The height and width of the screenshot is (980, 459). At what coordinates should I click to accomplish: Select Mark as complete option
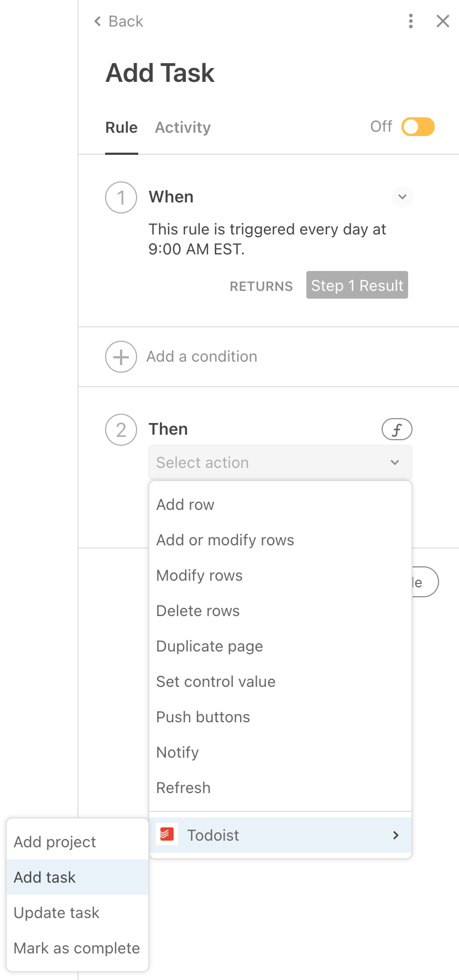pyautogui.click(x=77, y=948)
